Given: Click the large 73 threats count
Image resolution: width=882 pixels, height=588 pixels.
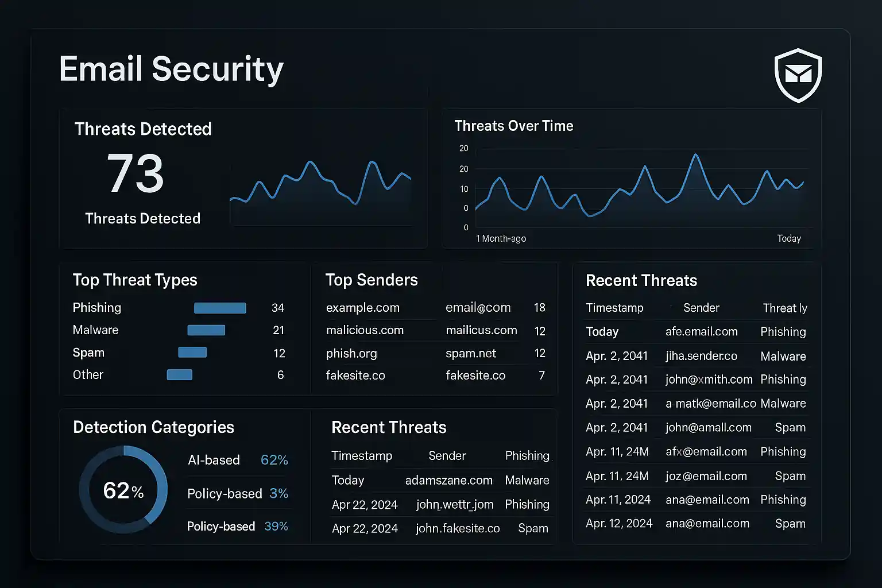Looking at the screenshot, I should 136,173.
